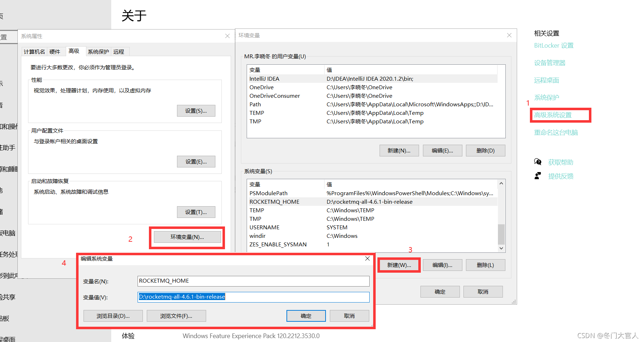Select the ZES_ENABLE_SYSMAN variable row
The image size is (644, 342).
pyautogui.click(x=372, y=245)
